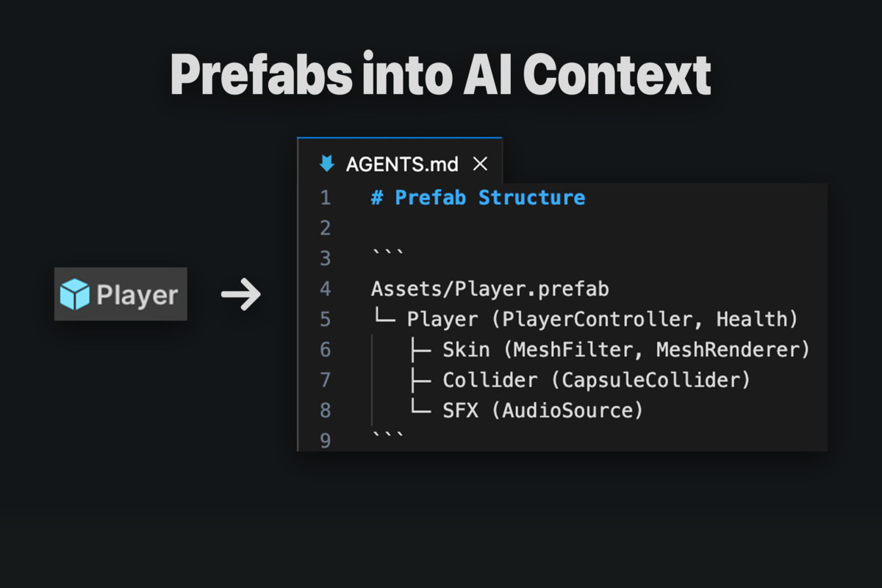Screen dimensions: 882x588
Task: Click the opening code fence on line 3
Action: [x=387, y=257]
